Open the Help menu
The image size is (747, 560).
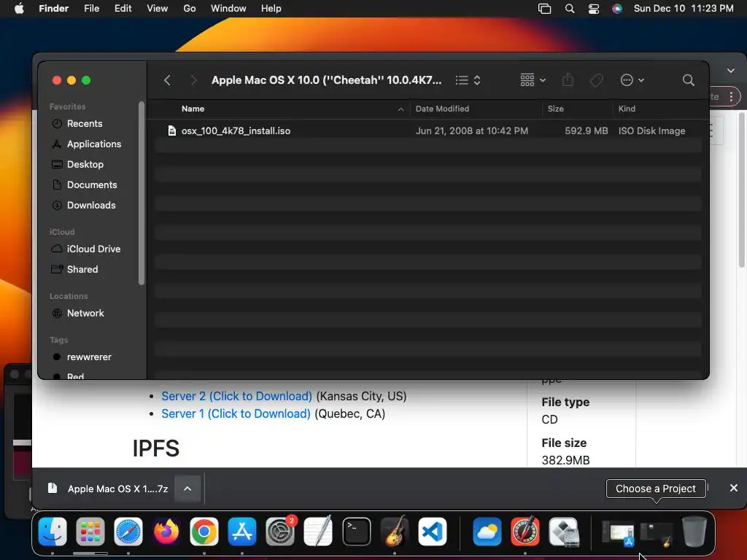pyautogui.click(x=271, y=8)
